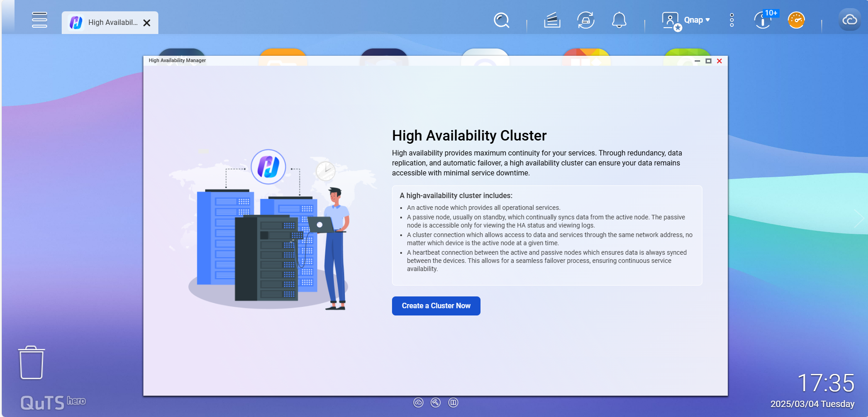The height and width of the screenshot is (417, 868).
Task: Open the desktop trash bin
Action: [31, 363]
